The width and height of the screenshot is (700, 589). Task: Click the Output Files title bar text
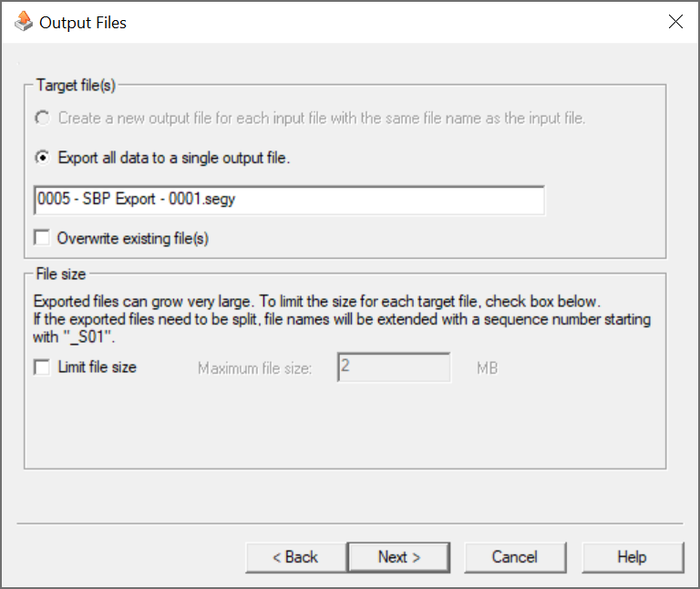click(x=83, y=23)
